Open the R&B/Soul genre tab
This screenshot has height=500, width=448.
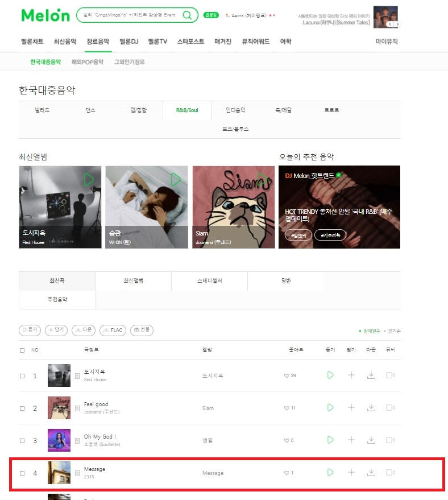click(187, 110)
